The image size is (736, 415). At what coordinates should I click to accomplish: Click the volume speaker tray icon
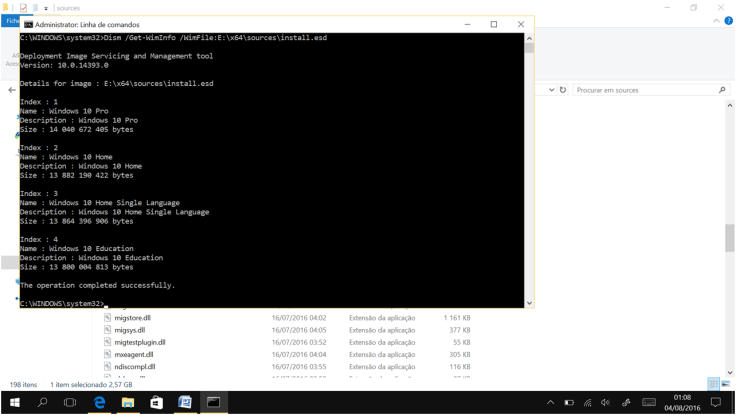click(x=605, y=403)
